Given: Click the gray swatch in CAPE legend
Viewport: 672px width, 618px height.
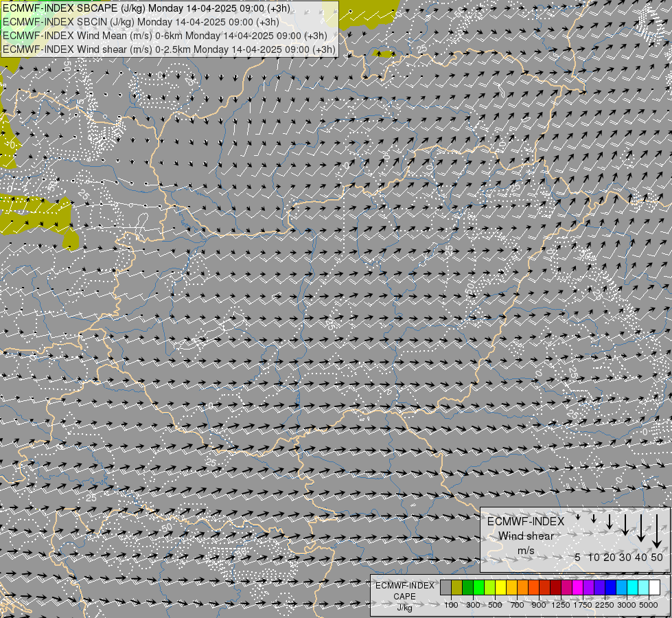Looking at the screenshot, I should (x=445, y=588).
